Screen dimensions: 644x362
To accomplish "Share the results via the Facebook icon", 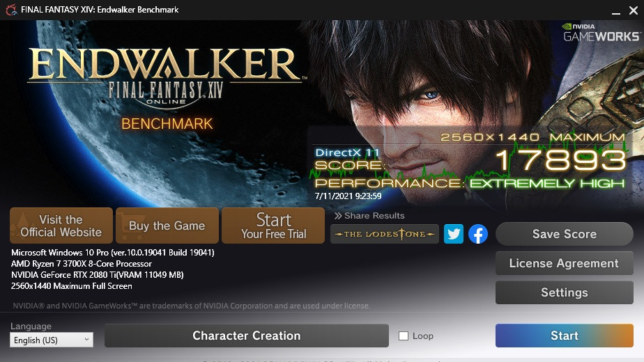I will (477, 234).
